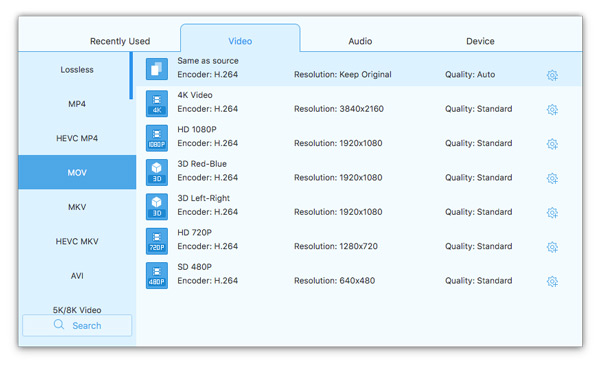This screenshot has width=600, height=367.
Task: Switch to the Recently Used tab
Action: click(x=120, y=41)
